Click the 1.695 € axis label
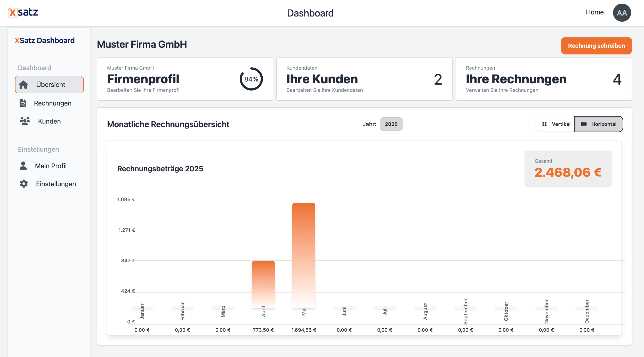The height and width of the screenshot is (357, 644). click(x=126, y=199)
